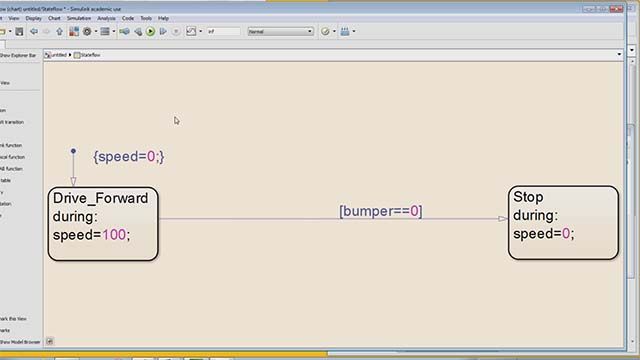Click the Update Diagram toolbar icon
This screenshot has width=640, height=360.
pos(124,31)
